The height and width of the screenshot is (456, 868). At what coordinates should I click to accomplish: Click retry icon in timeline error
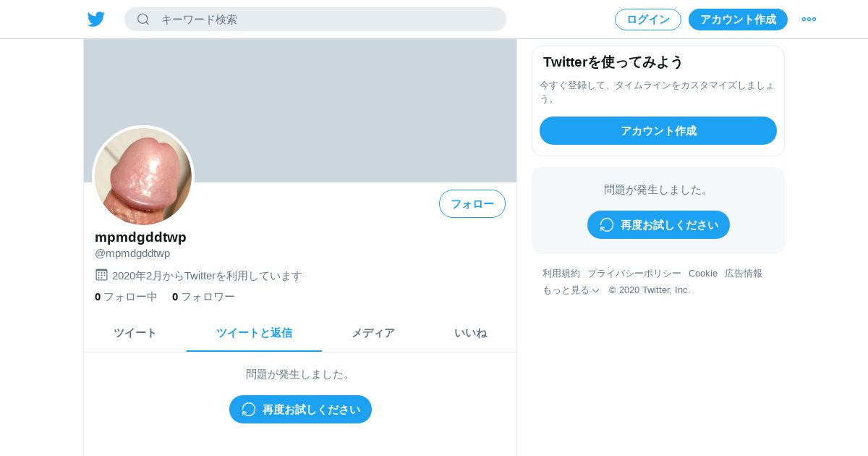point(249,410)
